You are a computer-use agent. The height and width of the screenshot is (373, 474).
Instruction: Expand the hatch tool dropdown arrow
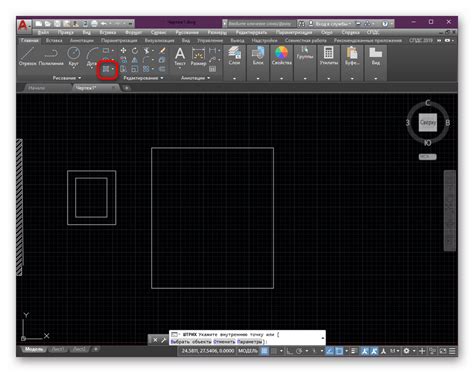[113, 69]
